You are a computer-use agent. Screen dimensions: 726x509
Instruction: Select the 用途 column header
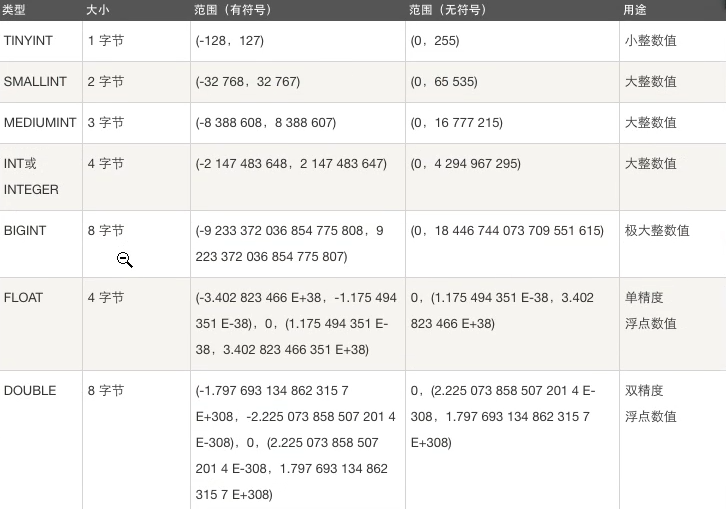pos(635,10)
